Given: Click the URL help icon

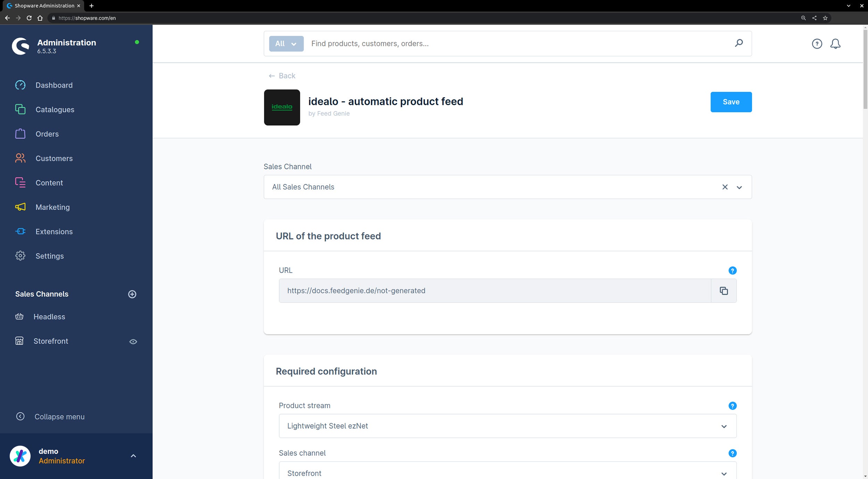Looking at the screenshot, I should pyautogui.click(x=732, y=270).
